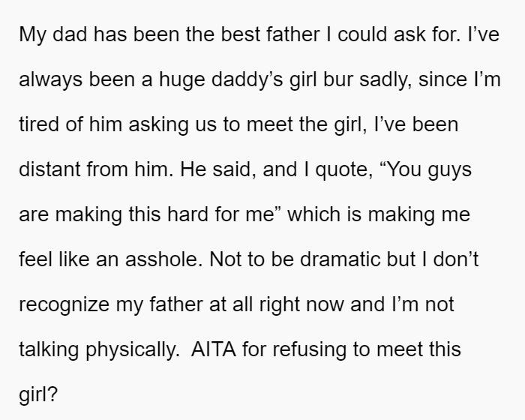Click the word 'asshole' in the paragraph
The width and height of the screenshot is (525, 420).
click(163, 259)
